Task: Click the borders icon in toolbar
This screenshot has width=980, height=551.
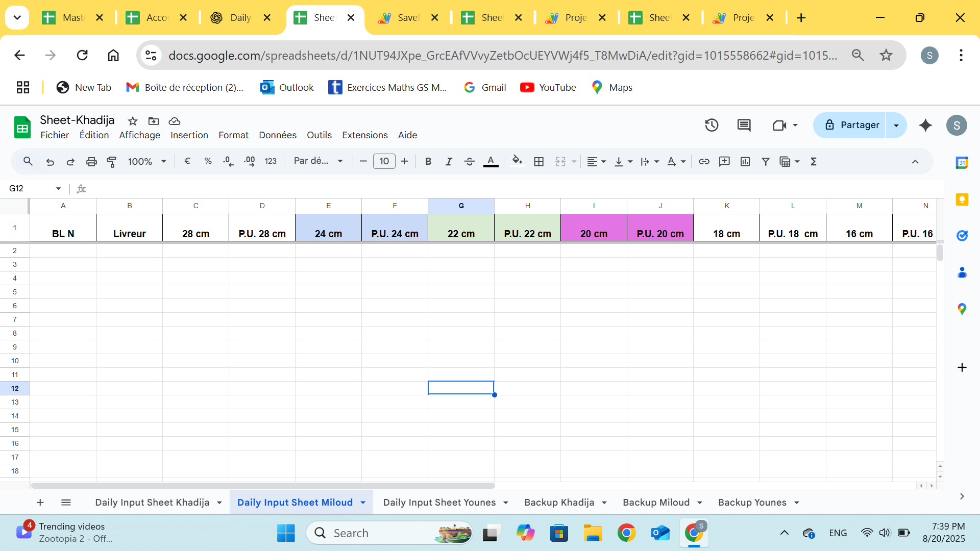Action: (x=538, y=162)
